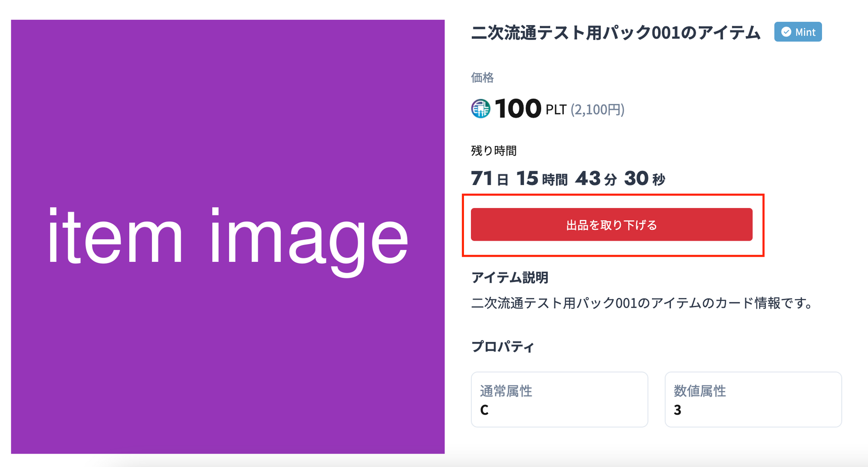Click the 15時間 hours countdown value
The width and height of the screenshot is (868, 467).
[x=541, y=179]
